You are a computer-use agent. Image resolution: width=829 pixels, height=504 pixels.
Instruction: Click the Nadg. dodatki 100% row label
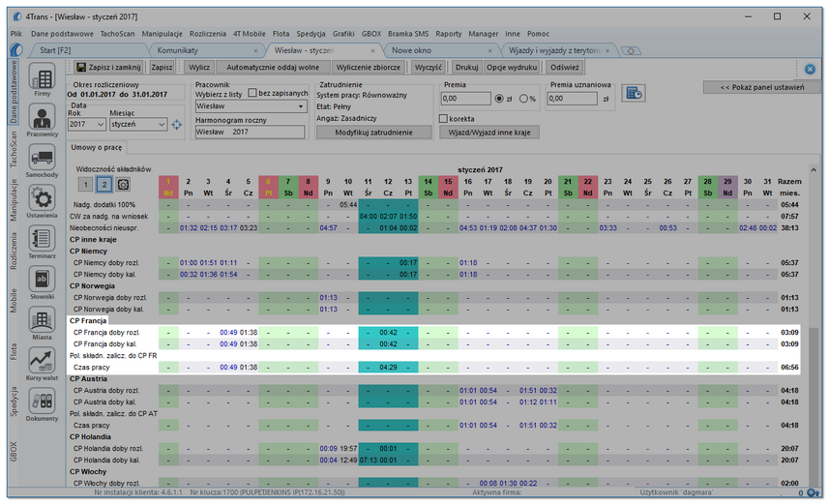pyautogui.click(x=104, y=205)
